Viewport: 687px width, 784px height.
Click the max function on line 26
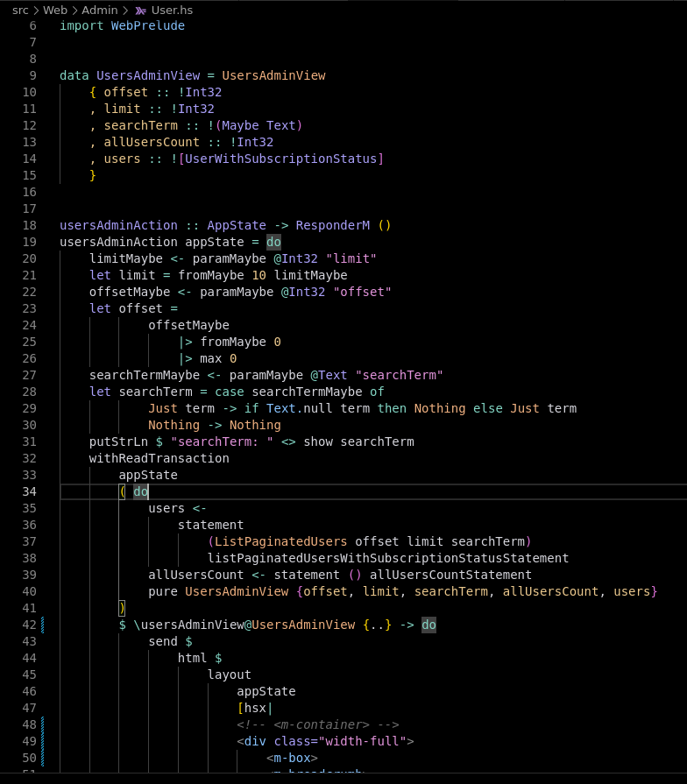[210, 358]
